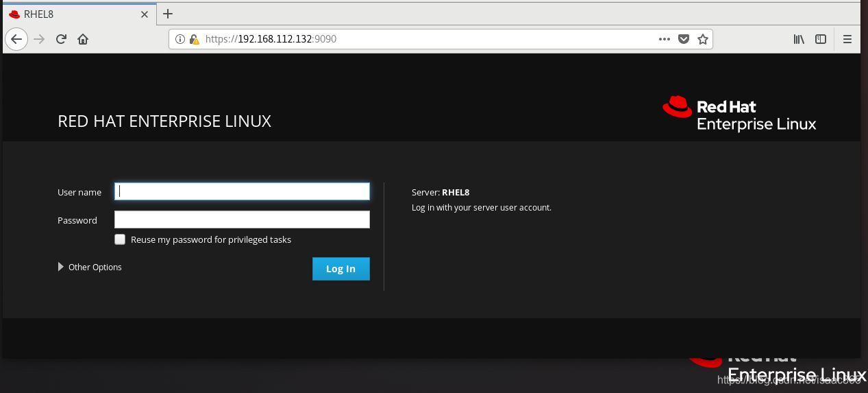
Task: Go back with the browser back arrow
Action: [16, 39]
